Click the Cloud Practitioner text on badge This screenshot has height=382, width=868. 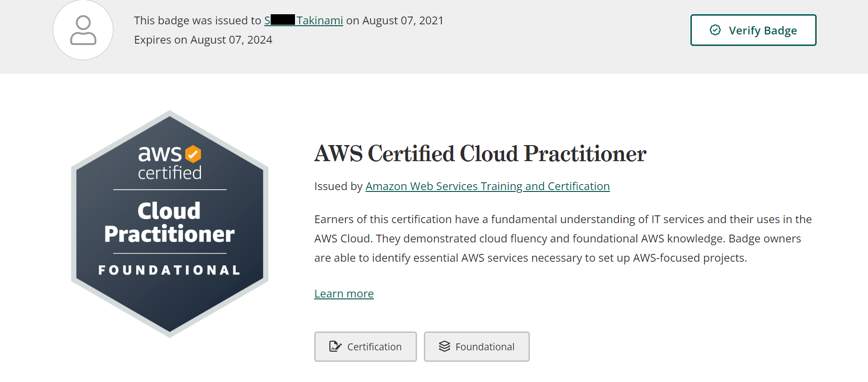(x=169, y=222)
